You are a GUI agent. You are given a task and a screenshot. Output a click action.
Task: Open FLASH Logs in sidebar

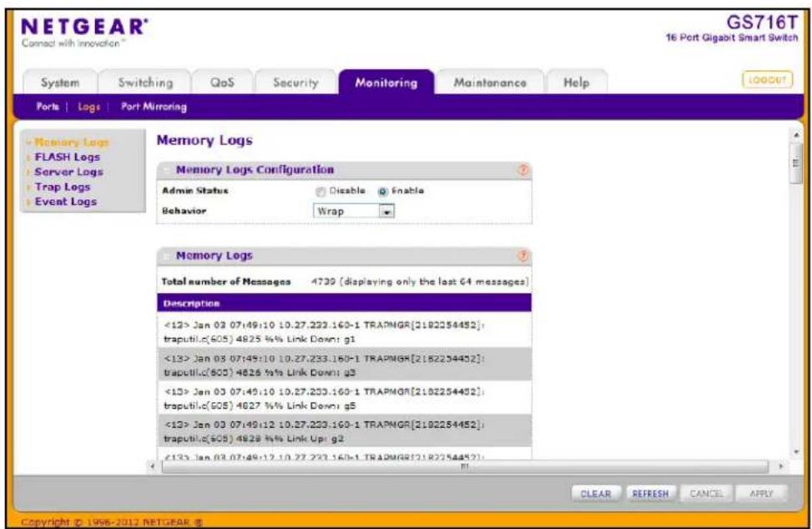pos(68,157)
